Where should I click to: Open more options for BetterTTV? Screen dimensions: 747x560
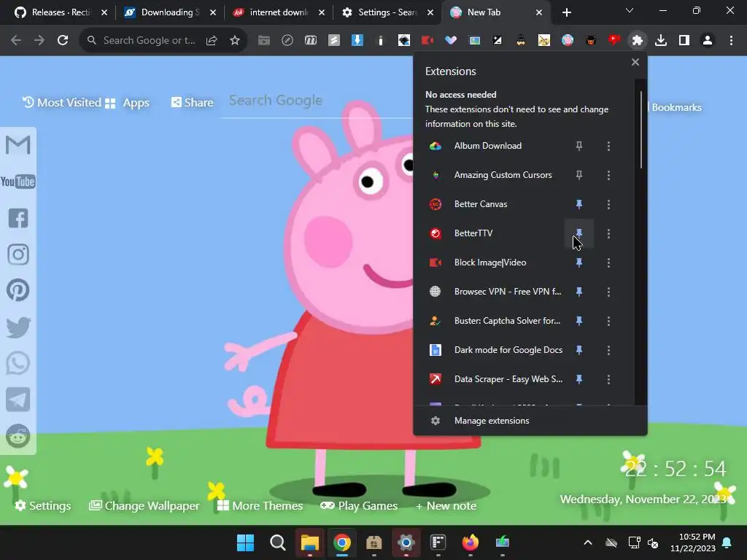click(x=608, y=233)
